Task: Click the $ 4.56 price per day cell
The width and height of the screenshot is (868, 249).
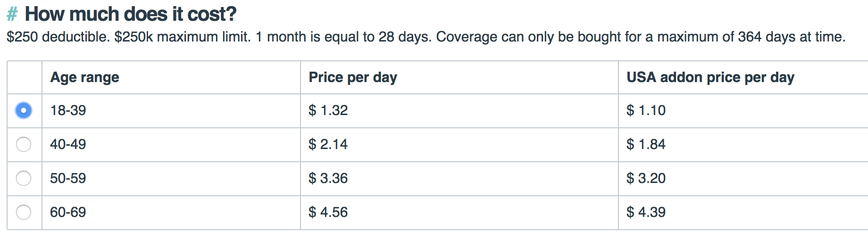Action: pyautogui.click(x=459, y=212)
